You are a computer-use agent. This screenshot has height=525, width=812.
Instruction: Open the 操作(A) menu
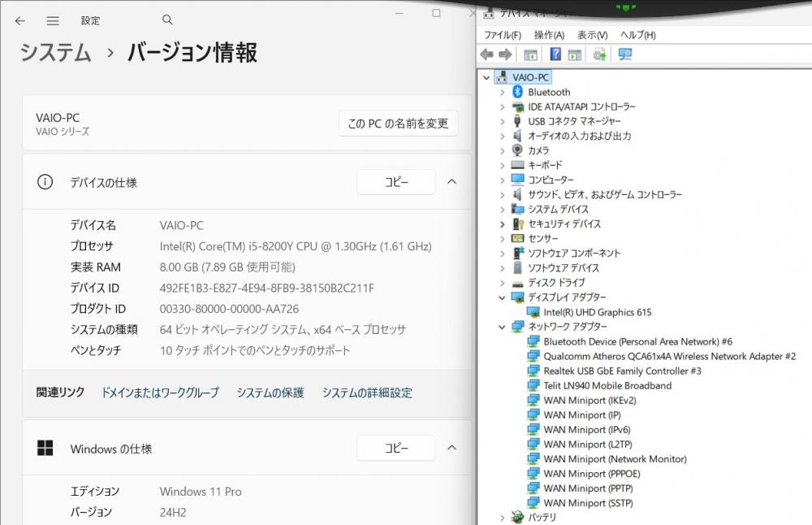click(x=549, y=35)
